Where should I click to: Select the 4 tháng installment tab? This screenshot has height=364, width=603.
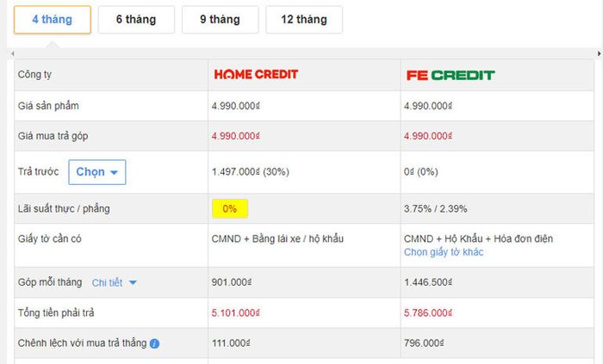pos(53,20)
